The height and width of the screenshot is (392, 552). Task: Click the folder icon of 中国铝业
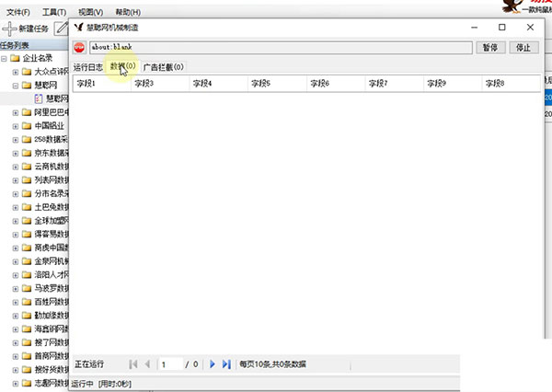27,126
